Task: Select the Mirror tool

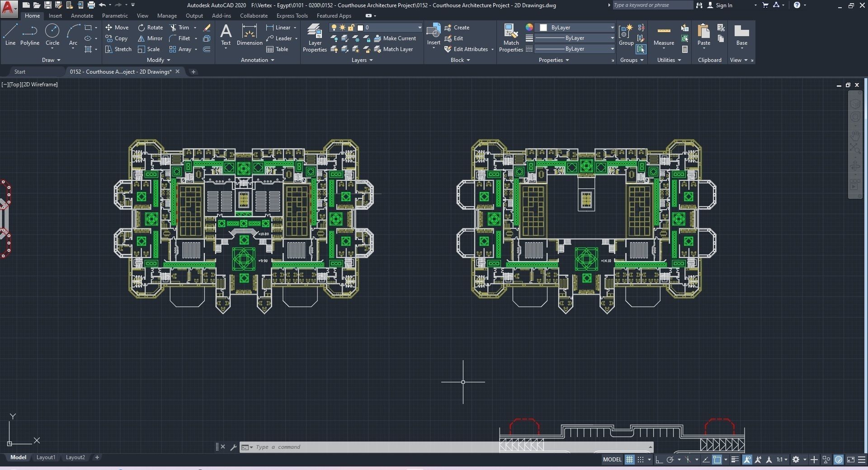Action: 150,38
